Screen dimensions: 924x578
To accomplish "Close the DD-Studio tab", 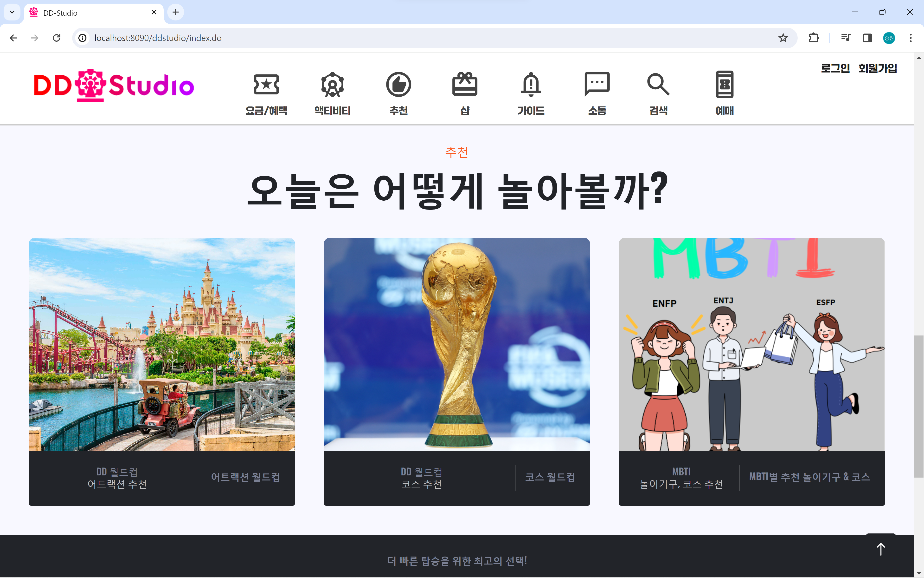I will click(154, 12).
